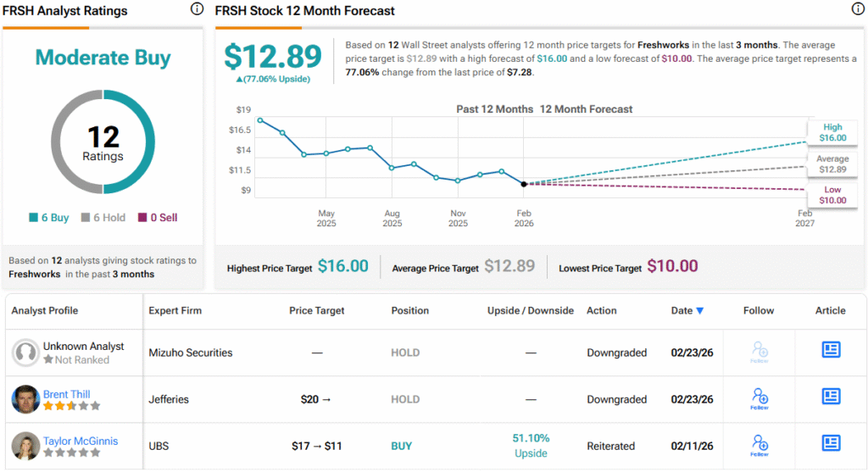868x472 pixels.
Task: Click the Upside / Downside column header
Action: pyautogui.click(x=531, y=311)
